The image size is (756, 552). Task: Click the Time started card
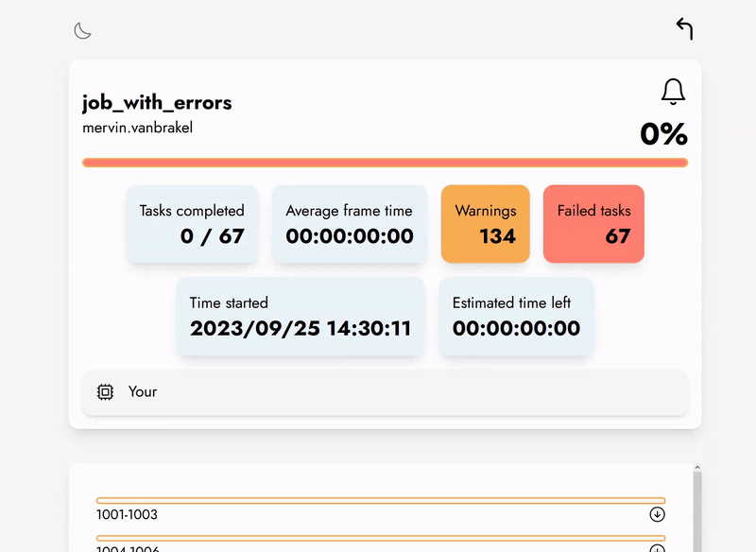(301, 316)
